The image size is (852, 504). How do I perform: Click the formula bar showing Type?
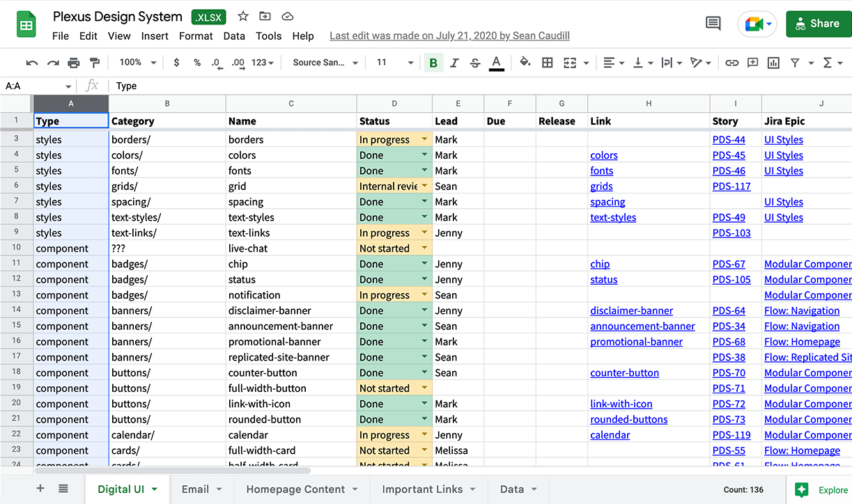pos(481,86)
